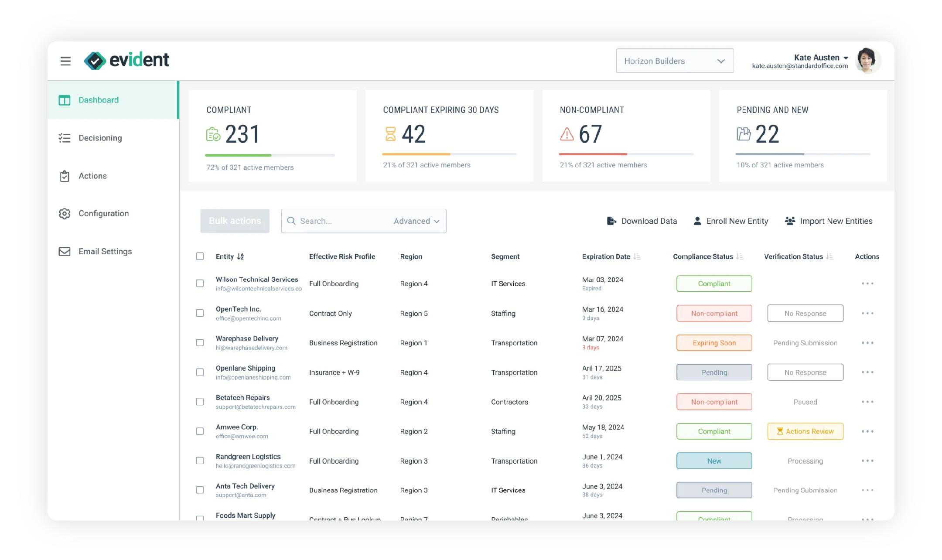Image resolution: width=942 pixels, height=560 pixels.
Task: Open the Horizon Builders organization dropdown
Action: tap(675, 61)
